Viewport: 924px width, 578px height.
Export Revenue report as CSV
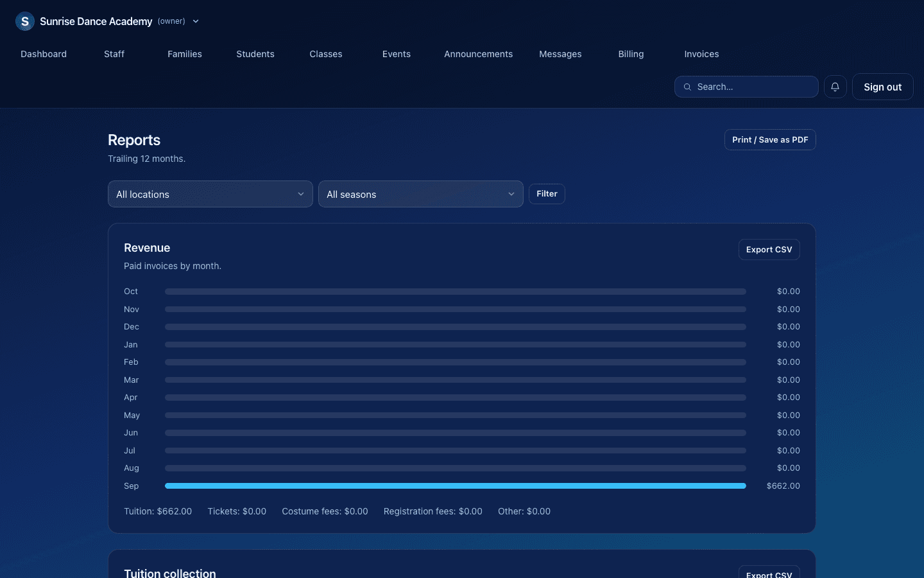769,250
